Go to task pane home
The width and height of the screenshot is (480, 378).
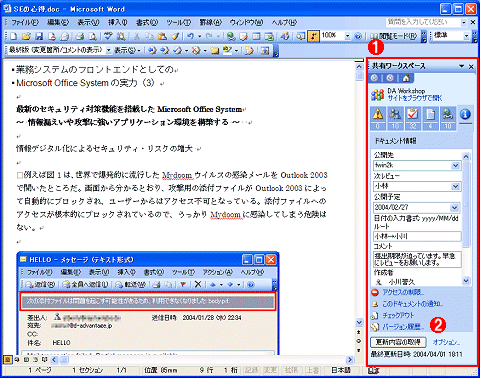tap(406, 78)
